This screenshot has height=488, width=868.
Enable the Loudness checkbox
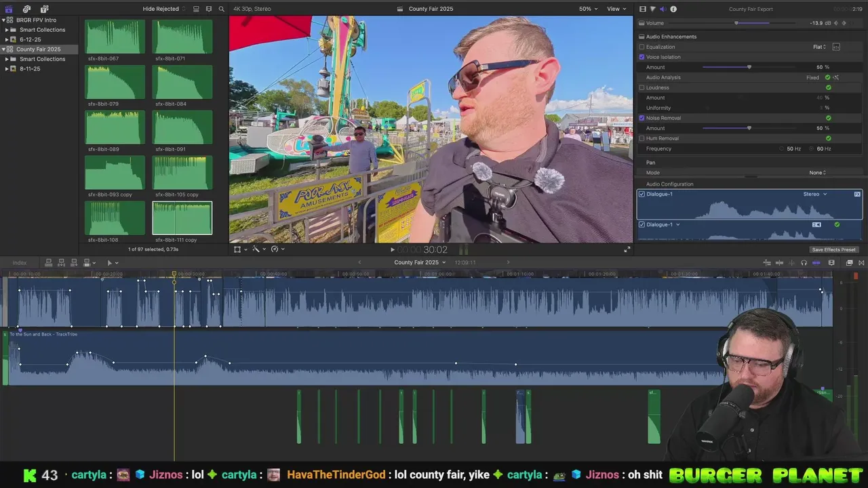coord(642,87)
